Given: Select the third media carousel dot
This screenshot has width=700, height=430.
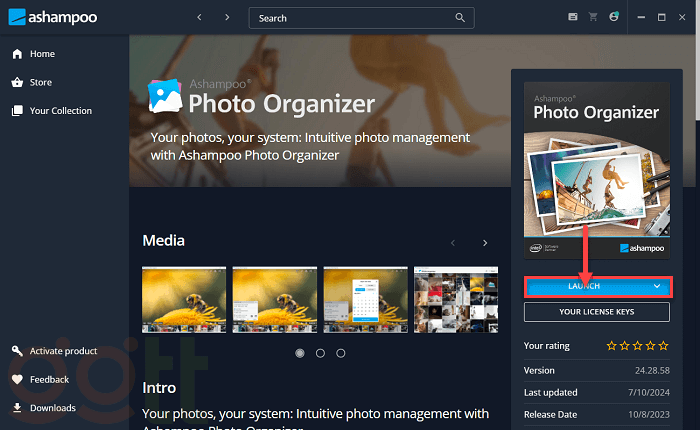Looking at the screenshot, I should coord(341,353).
